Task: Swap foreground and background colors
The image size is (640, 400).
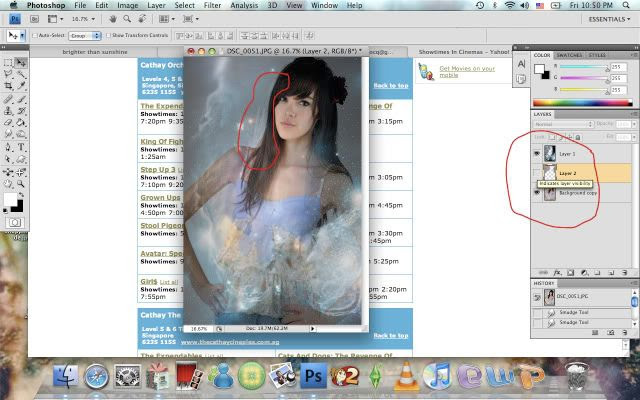Action: click(21, 195)
